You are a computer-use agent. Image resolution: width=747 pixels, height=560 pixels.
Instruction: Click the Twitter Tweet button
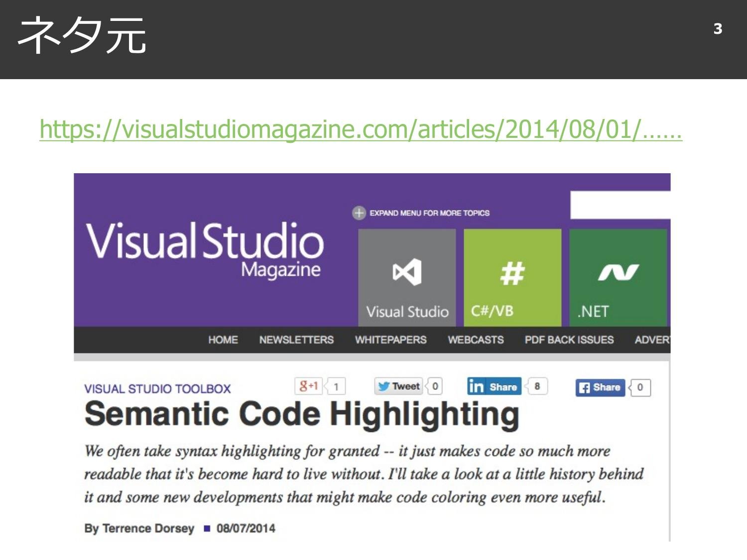pos(398,386)
